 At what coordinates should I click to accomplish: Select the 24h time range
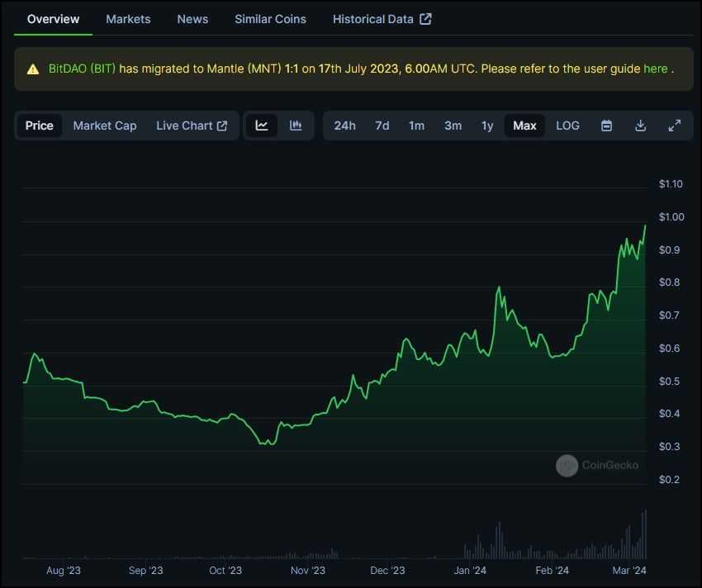pyautogui.click(x=345, y=125)
